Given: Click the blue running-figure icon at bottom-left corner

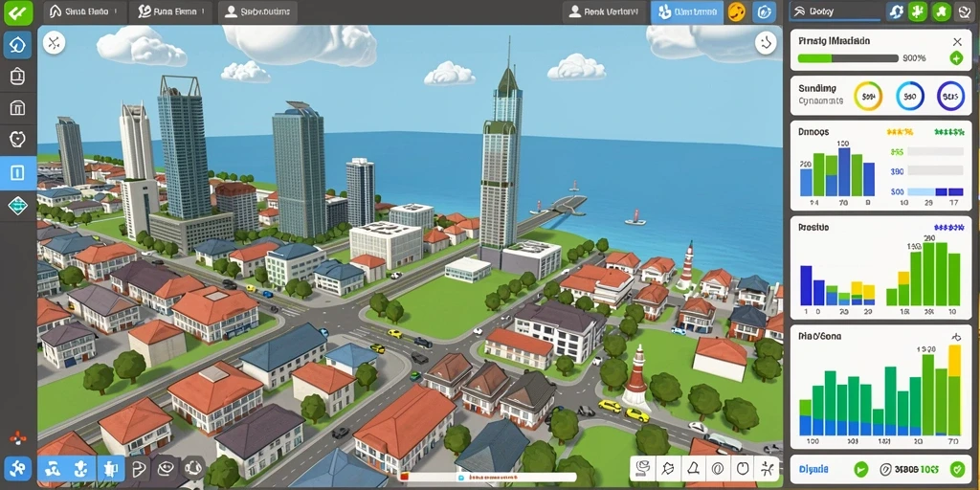Looking at the screenshot, I should 17,467.
